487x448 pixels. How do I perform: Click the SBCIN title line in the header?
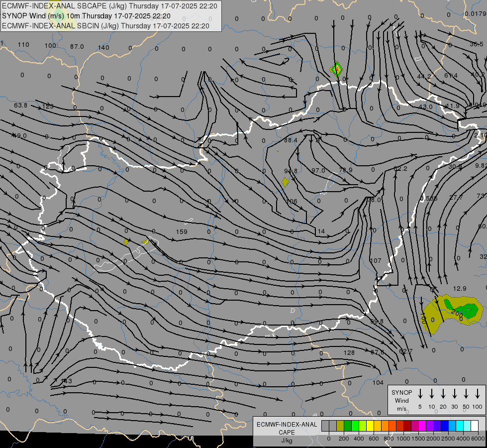pyautogui.click(x=105, y=26)
